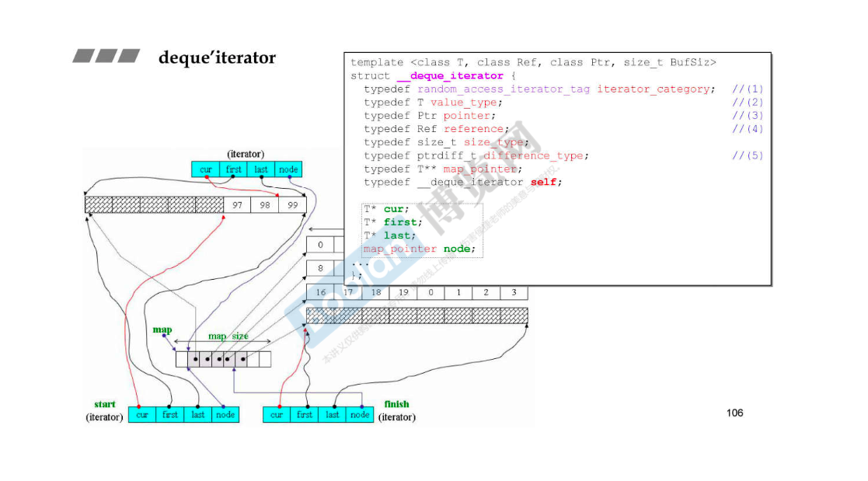The height and width of the screenshot is (481, 868).
Task: Click buffer cell 1 in the bottom row
Action: click(x=459, y=292)
